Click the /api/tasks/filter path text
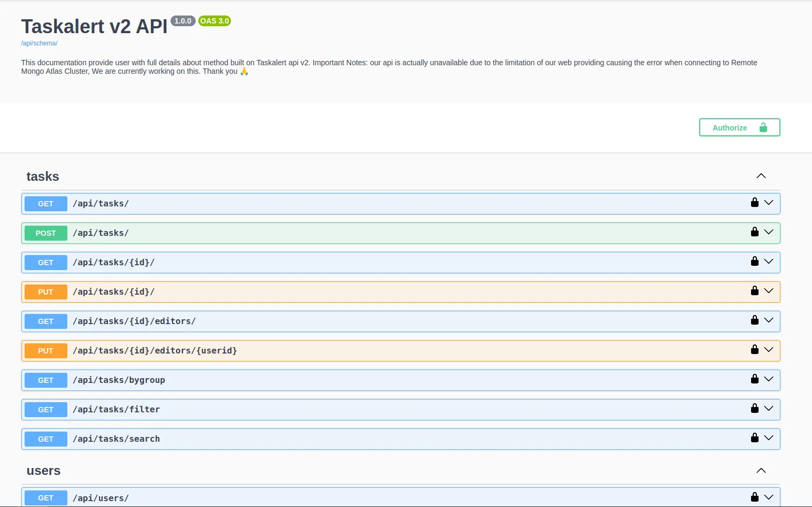The width and height of the screenshot is (812, 507). click(116, 410)
